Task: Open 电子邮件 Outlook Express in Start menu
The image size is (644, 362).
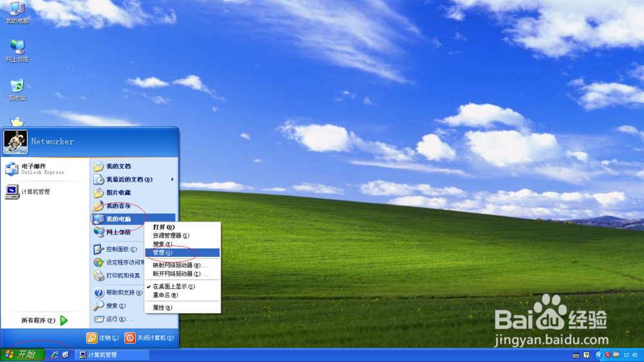Action: [44, 169]
